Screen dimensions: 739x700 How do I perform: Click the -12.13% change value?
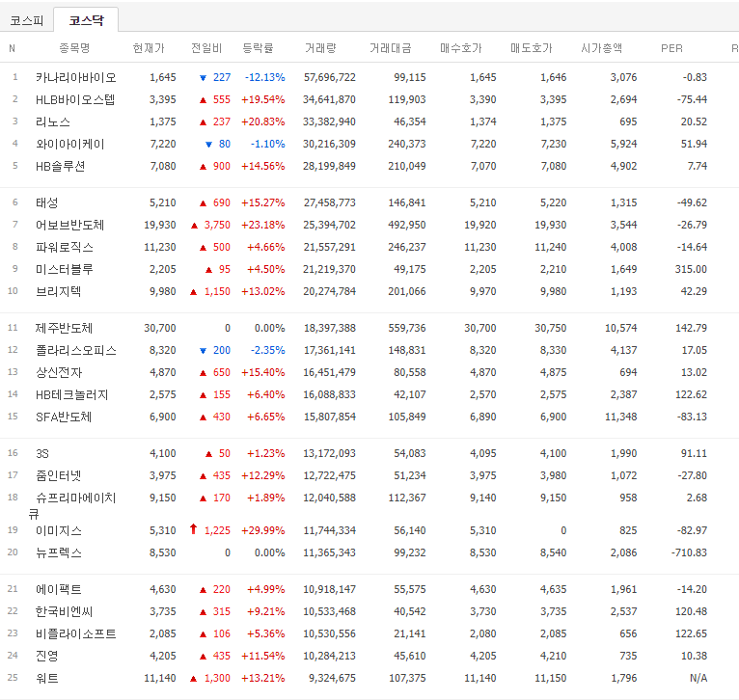pos(265,77)
